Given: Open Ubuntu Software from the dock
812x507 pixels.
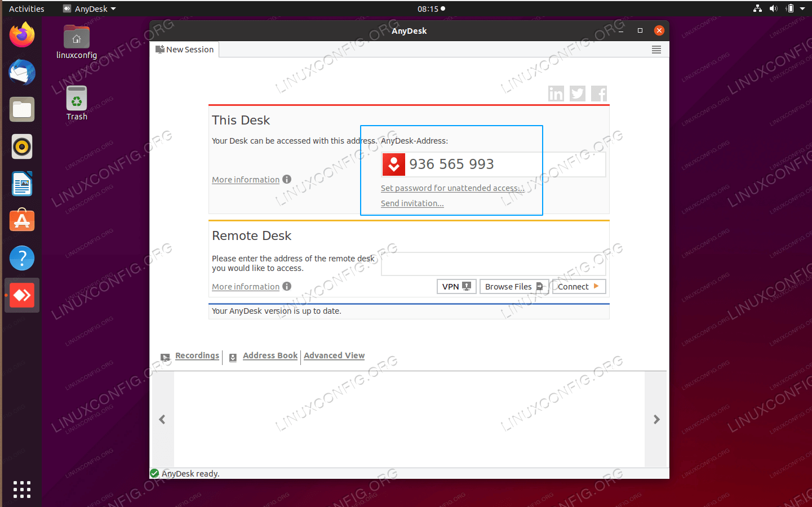Looking at the screenshot, I should click(x=22, y=221).
